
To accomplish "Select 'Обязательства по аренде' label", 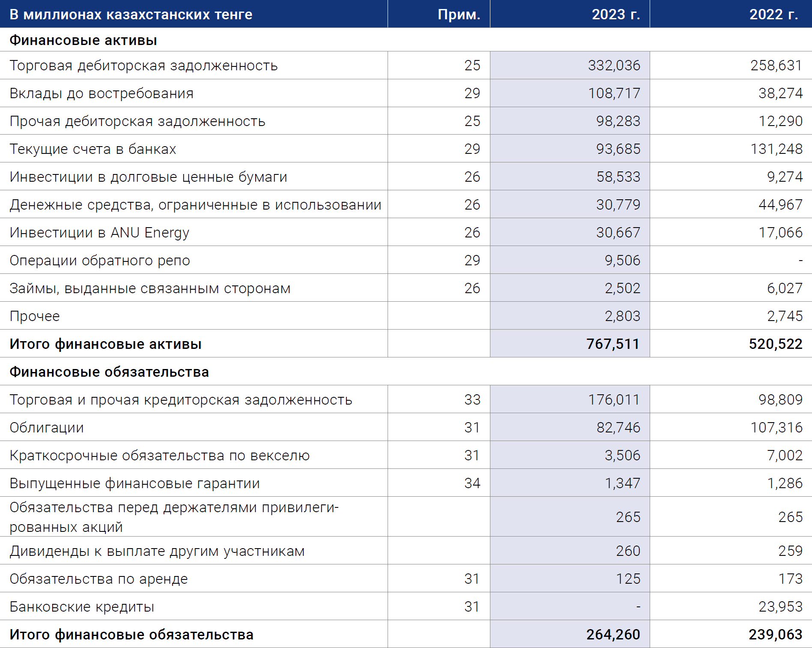I will pos(99,579).
